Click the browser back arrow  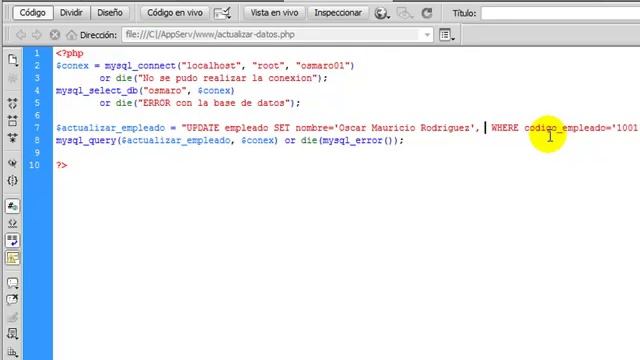point(21,35)
